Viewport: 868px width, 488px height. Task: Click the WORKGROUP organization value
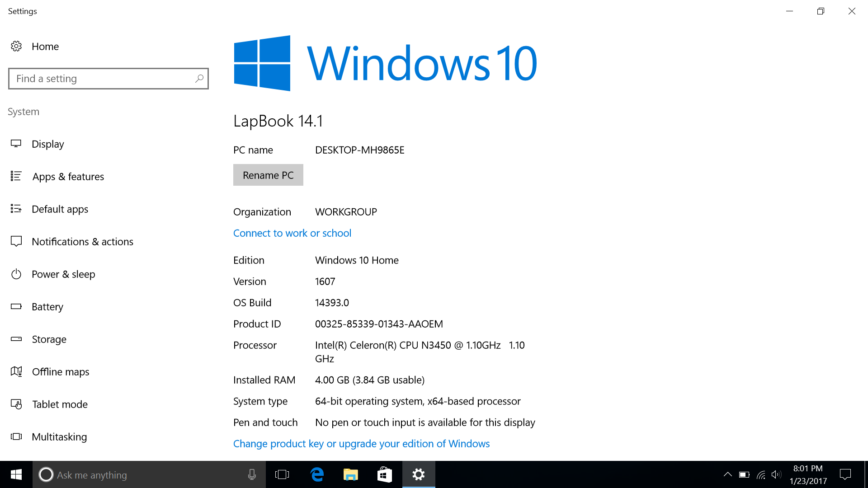click(346, 212)
